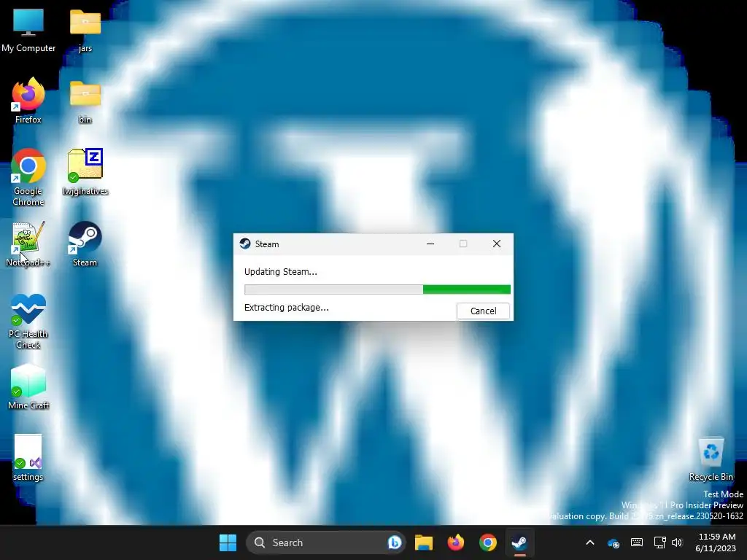The height and width of the screenshot is (560, 747).
Task: Select the Firefox desktop shortcut
Action: [28, 101]
